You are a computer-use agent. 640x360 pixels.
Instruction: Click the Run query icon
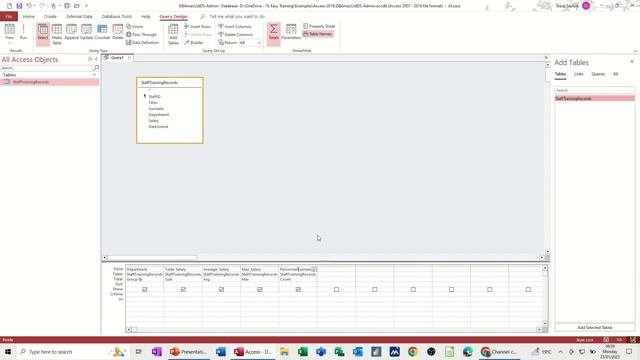click(x=23, y=32)
